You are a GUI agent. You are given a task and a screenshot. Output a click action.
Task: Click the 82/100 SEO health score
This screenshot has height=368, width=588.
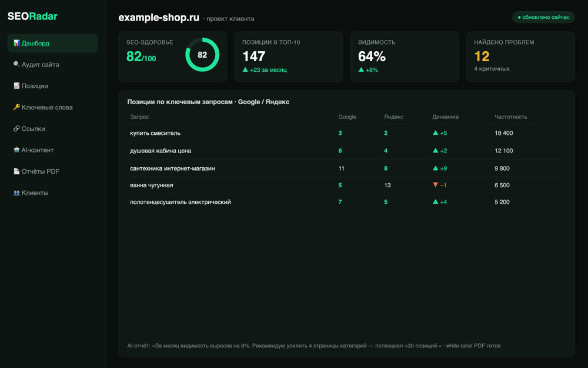tap(141, 57)
